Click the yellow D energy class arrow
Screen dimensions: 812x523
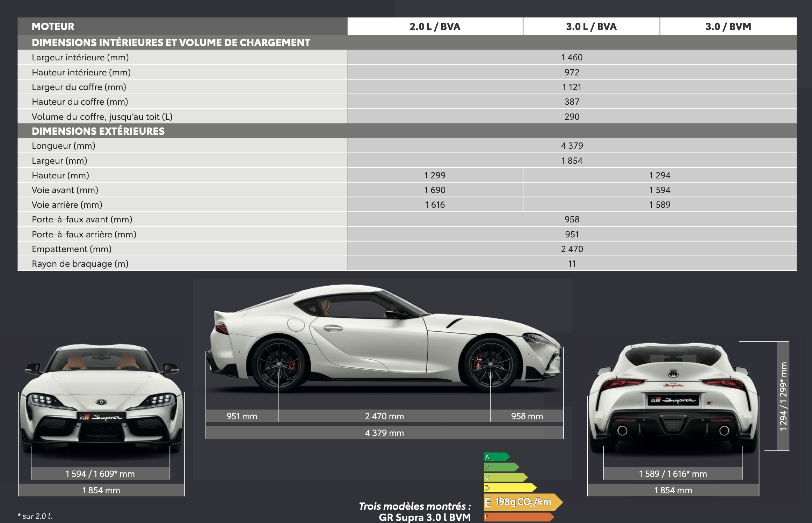pyautogui.click(x=510, y=488)
